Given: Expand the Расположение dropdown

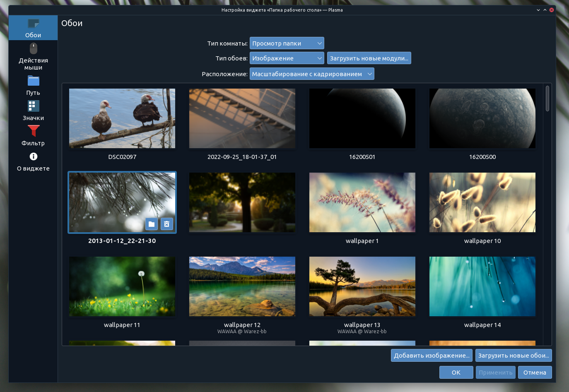Looking at the screenshot, I should click(312, 74).
